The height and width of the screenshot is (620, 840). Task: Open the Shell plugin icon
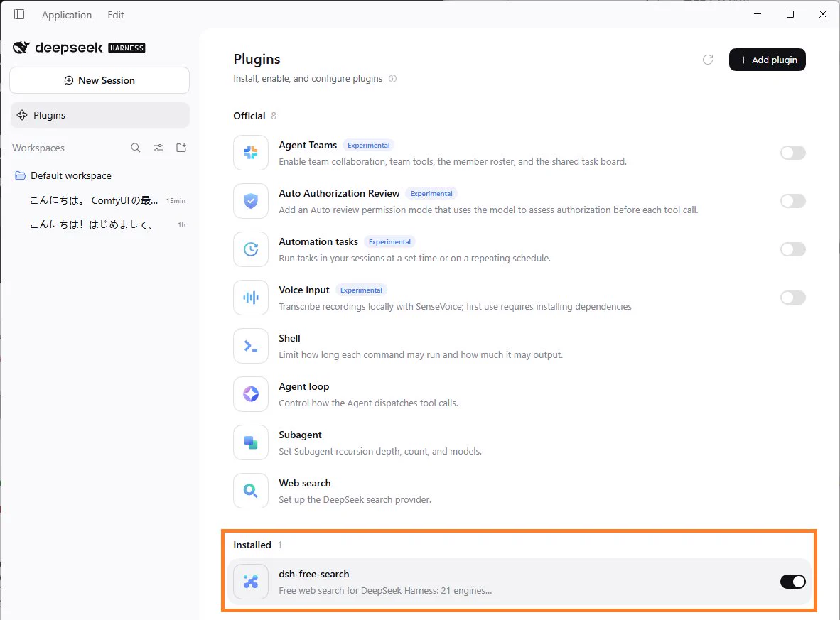pyautogui.click(x=251, y=346)
